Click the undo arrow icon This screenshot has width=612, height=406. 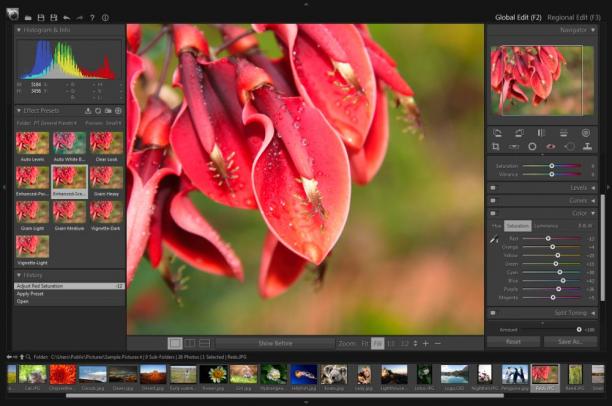(67, 18)
